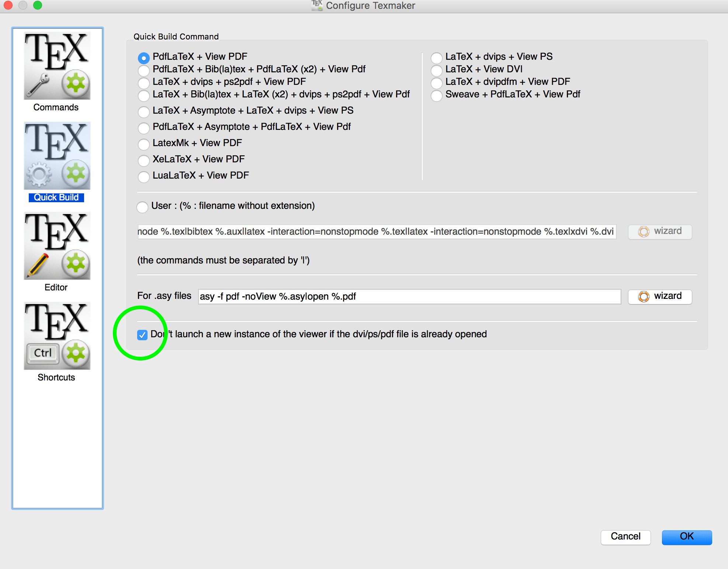Open the Editor settings panel
This screenshot has height=569, width=728.
click(x=56, y=246)
